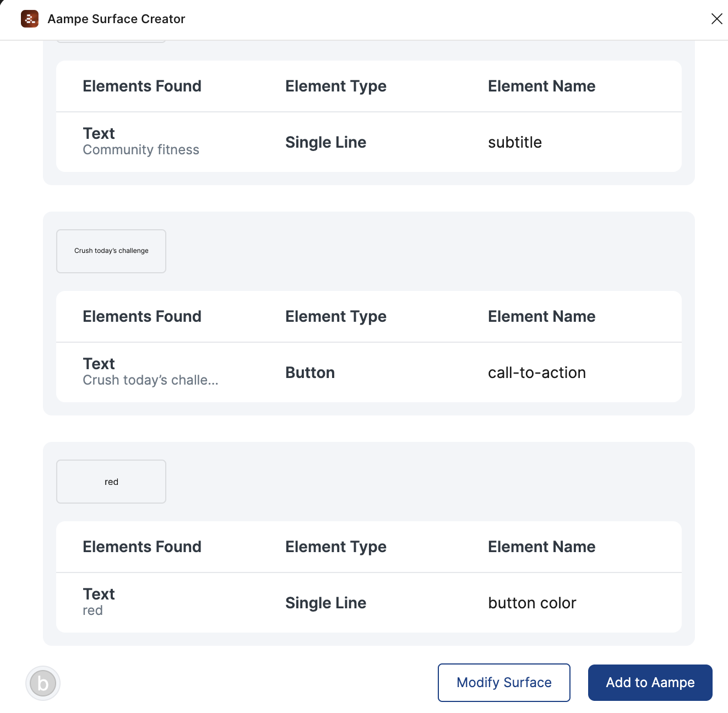The width and height of the screenshot is (728, 713).
Task: Click the truncated "Crush today's challe..." text element
Action: point(150,380)
